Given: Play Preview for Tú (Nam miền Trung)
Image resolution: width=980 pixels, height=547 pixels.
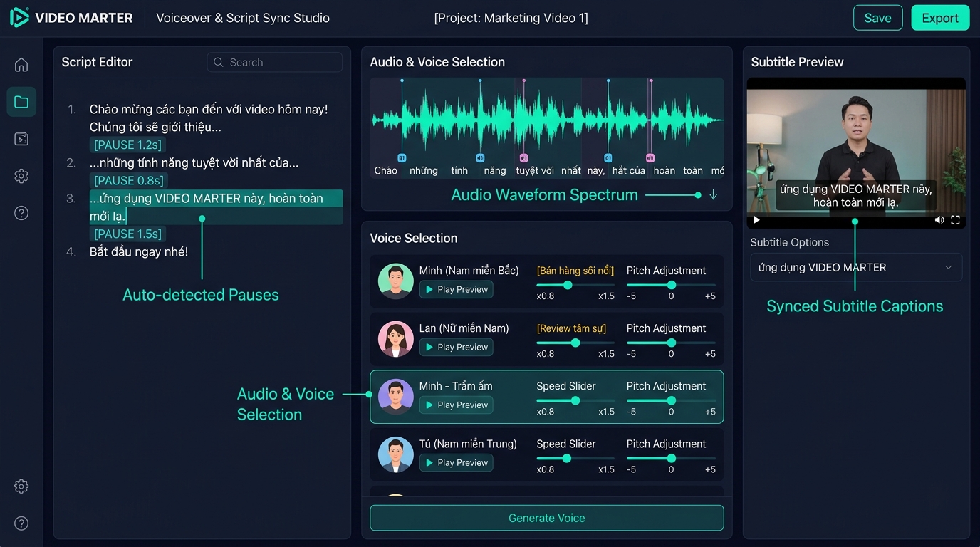Looking at the screenshot, I should (x=457, y=462).
